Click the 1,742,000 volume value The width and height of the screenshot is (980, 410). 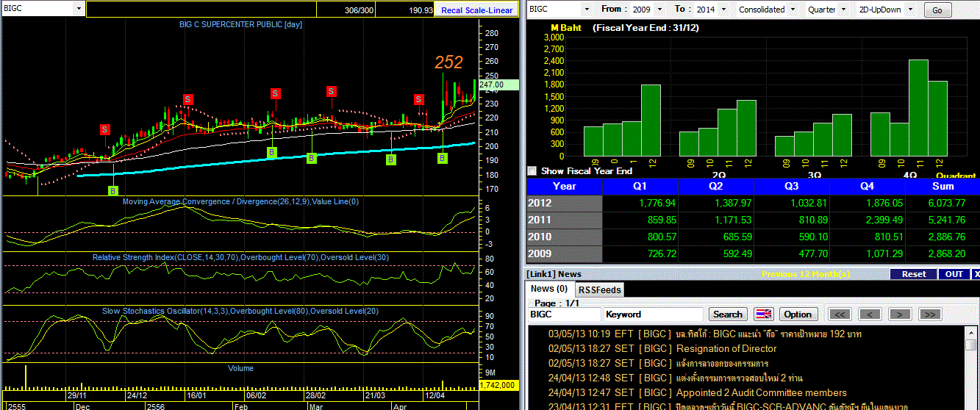coord(499,385)
